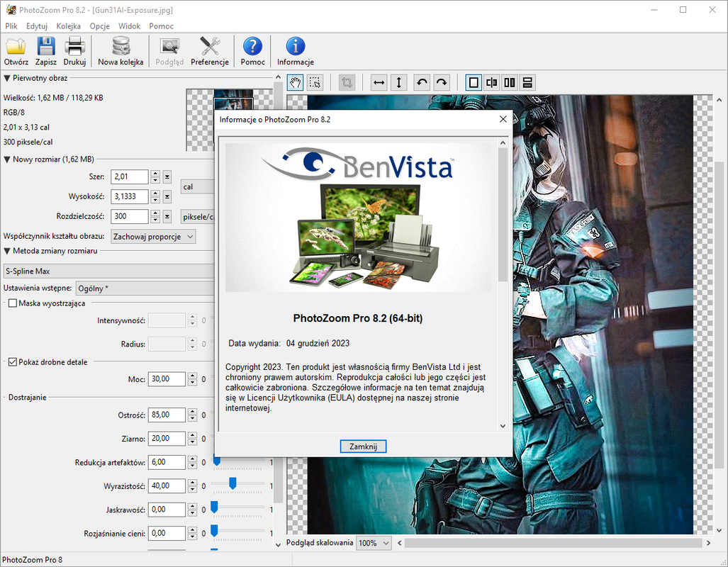Open the Szer width presets menu button
Screen dimensions: 728x567
pyautogui.click(x=167, y=177)
